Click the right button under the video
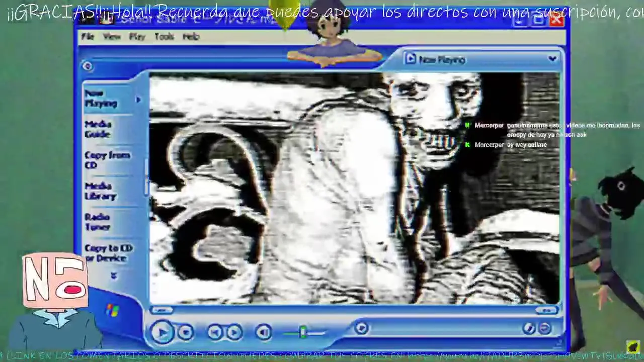The image size is (644, 362). (546, 310)
